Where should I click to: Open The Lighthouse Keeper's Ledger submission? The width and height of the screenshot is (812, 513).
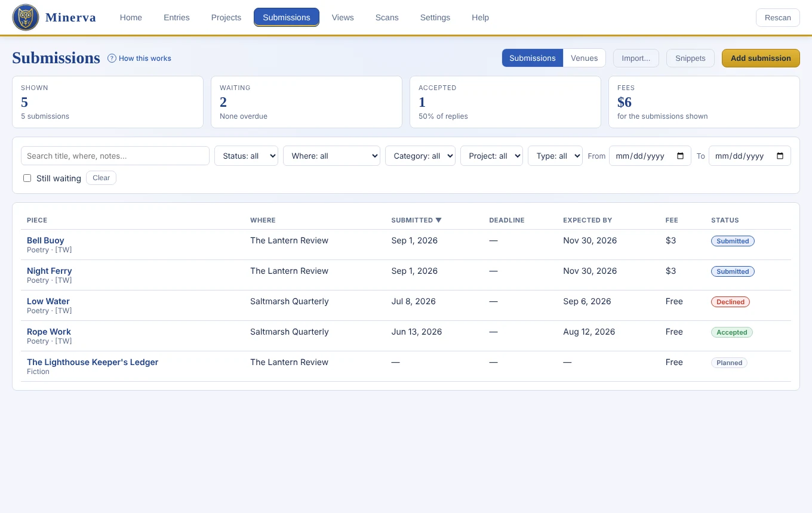[93, 362]
